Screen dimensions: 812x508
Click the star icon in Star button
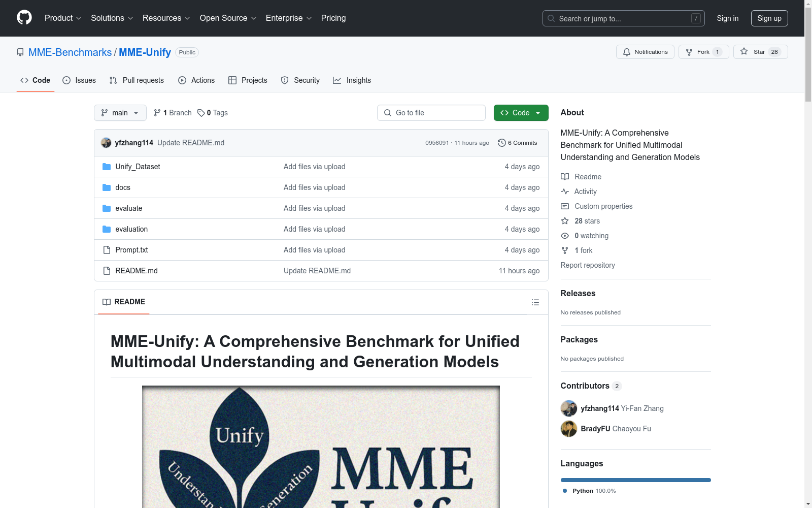tap(744, 51)
